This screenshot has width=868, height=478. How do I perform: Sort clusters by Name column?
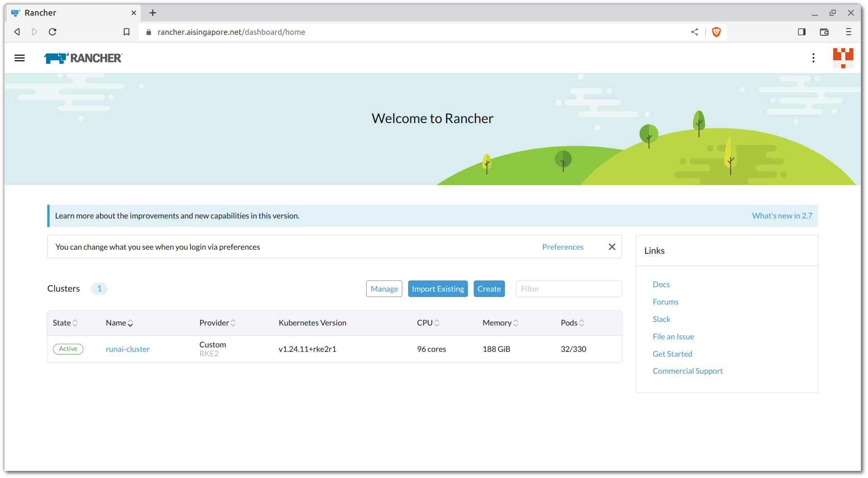pos(119,323)
